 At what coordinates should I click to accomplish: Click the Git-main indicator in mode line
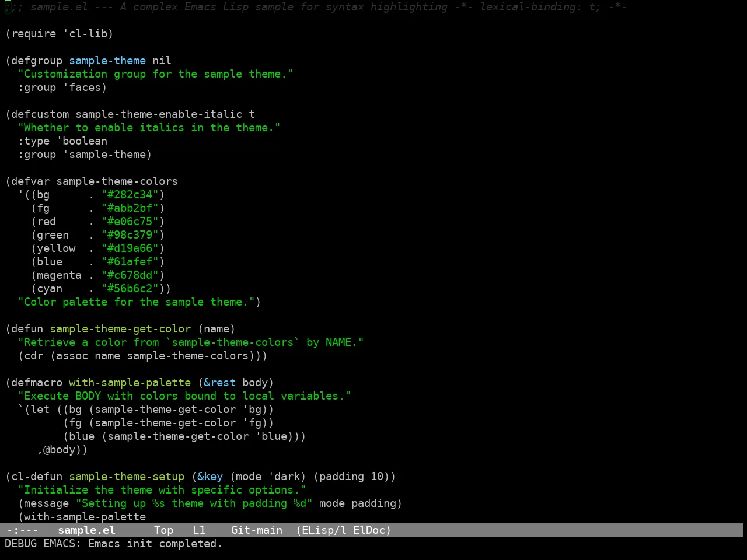pos(257,530)
